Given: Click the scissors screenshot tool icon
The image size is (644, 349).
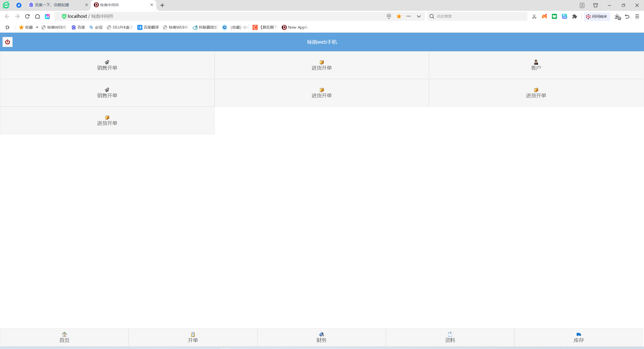Looking at the screenshot, I should [x=534, y=16].
